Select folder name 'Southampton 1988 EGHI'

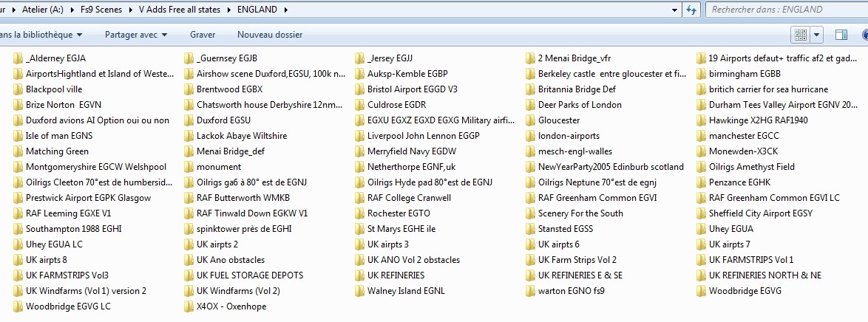(74, 228)
